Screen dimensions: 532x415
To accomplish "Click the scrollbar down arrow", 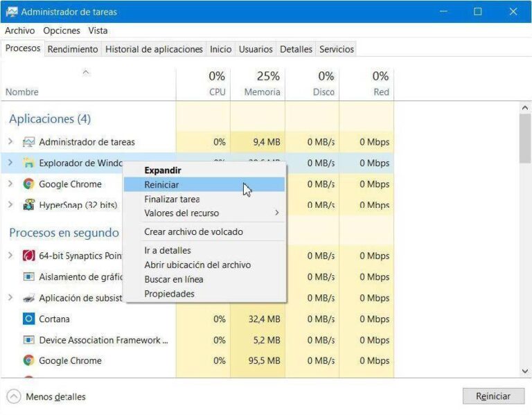I will 525,371.
